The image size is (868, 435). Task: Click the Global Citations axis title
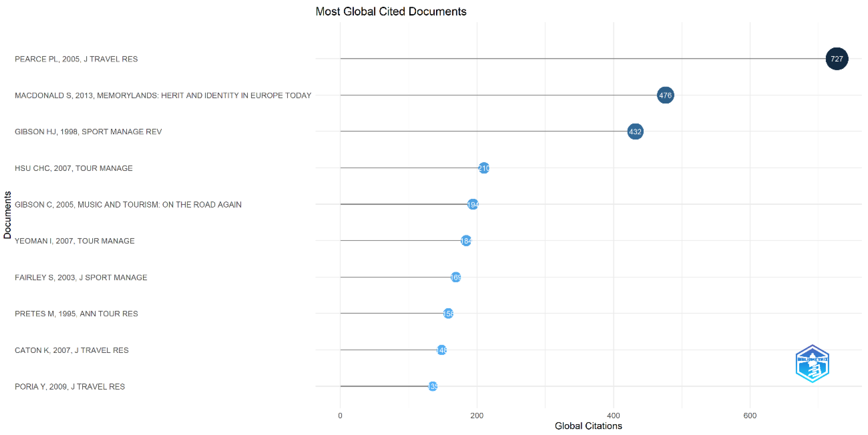588,426
